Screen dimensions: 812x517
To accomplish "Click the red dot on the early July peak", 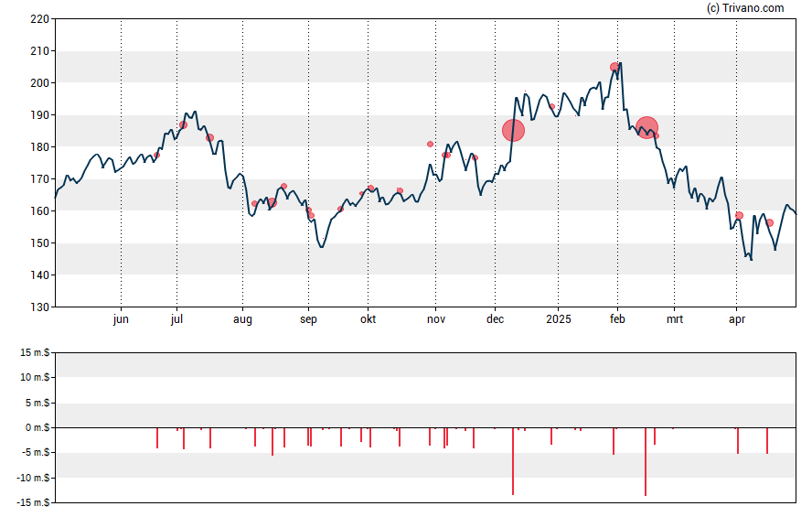I will [x=183, y=124].
